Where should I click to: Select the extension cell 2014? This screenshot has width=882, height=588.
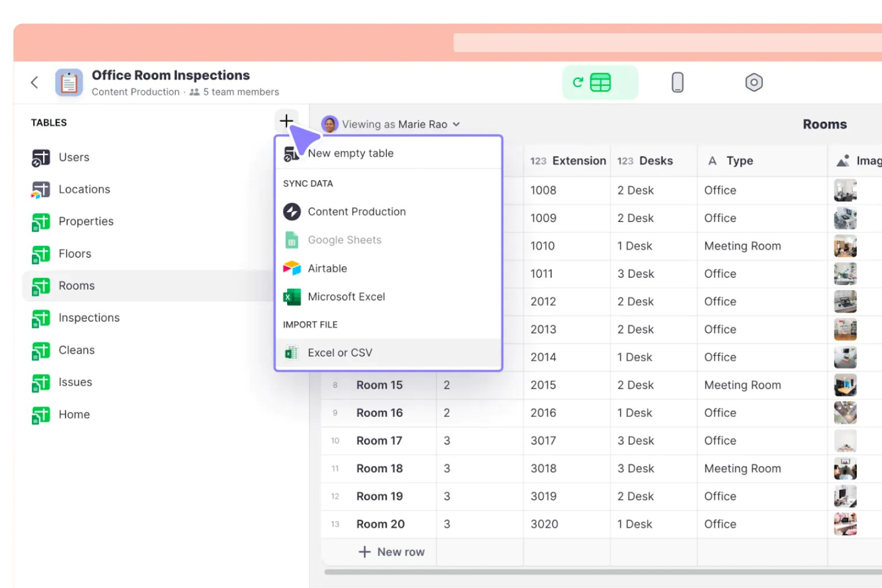tap(567, 357)
